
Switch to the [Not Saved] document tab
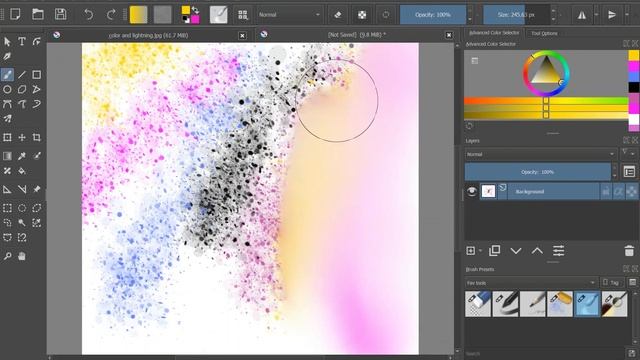356,35
